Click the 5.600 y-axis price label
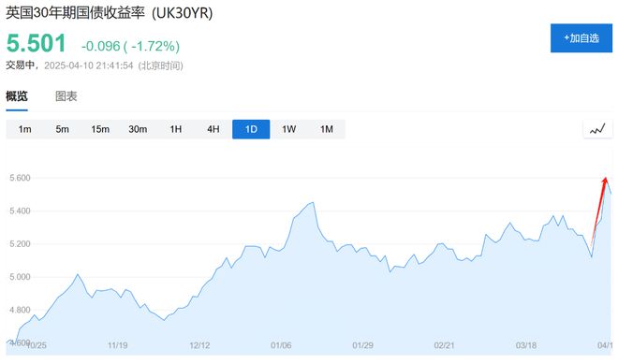Image resolution: width=618 pixels, height=364 pixels. tap(20, 178)
